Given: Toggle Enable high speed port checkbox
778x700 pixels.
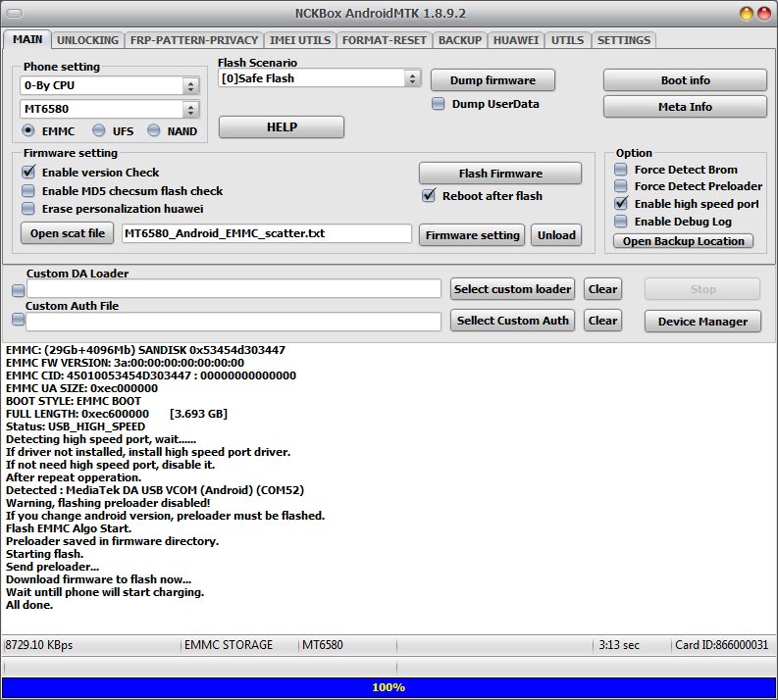Looking at the screenshot, I should [x=621, y=204].
